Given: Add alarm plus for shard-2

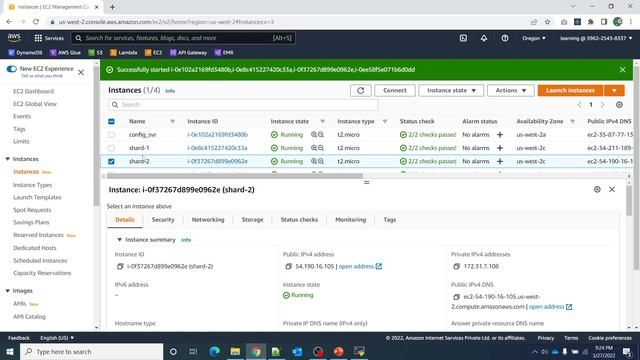Looking at the screenshot, I should point(500,161).
